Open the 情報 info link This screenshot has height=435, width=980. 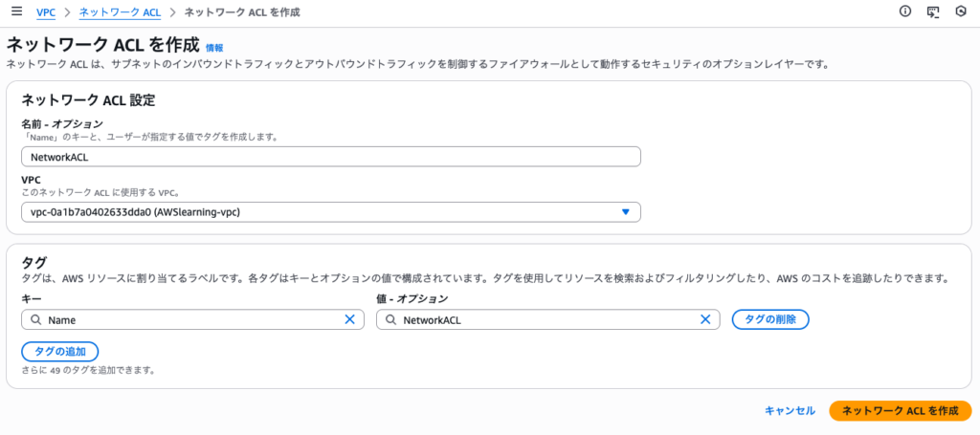(x=214, y=47)
